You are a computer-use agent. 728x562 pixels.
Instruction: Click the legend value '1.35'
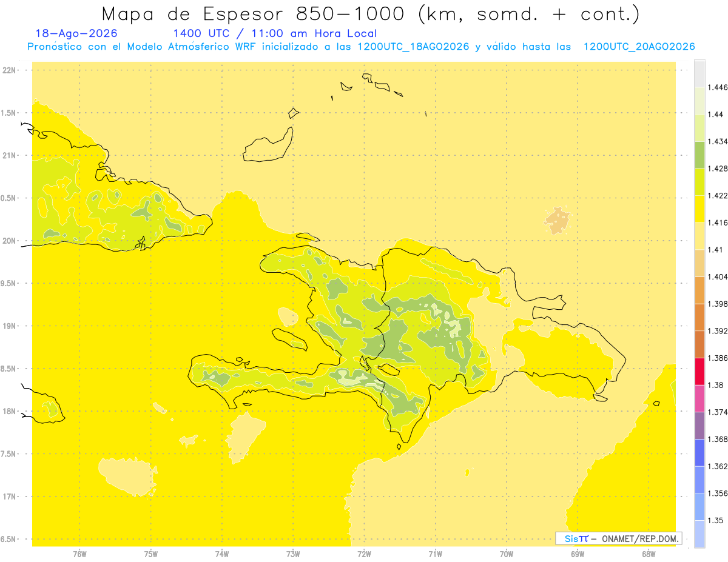tap(715, 520)
